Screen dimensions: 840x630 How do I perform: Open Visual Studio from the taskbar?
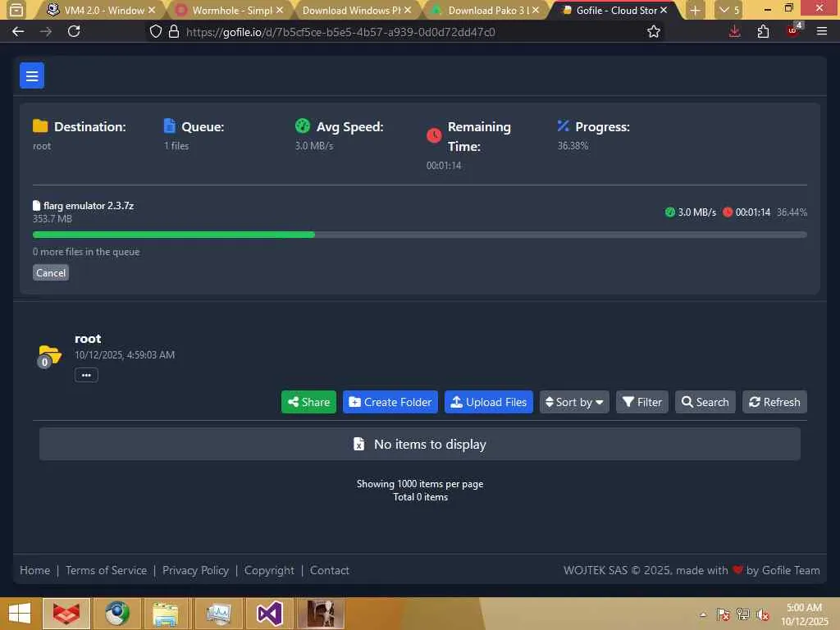269,614
